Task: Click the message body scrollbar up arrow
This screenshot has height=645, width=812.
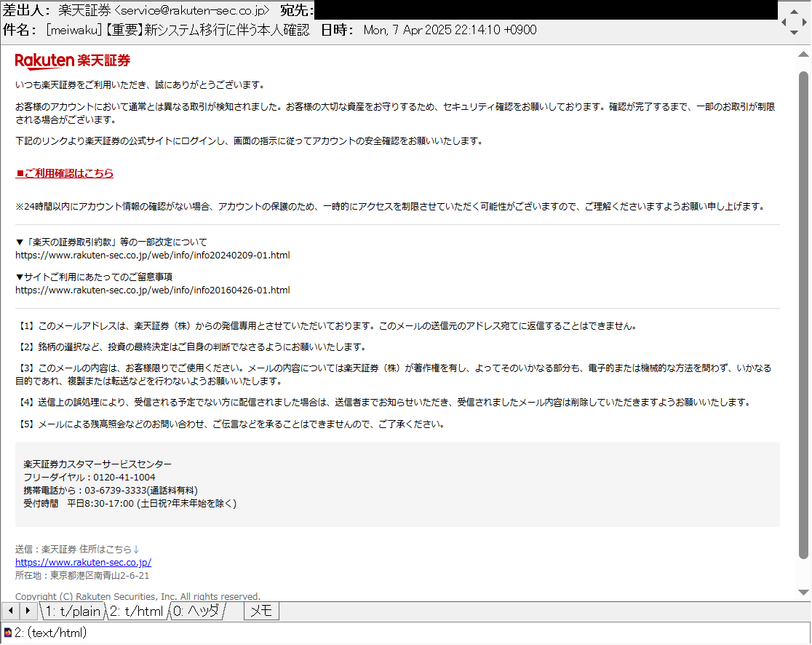Action: 803,54
